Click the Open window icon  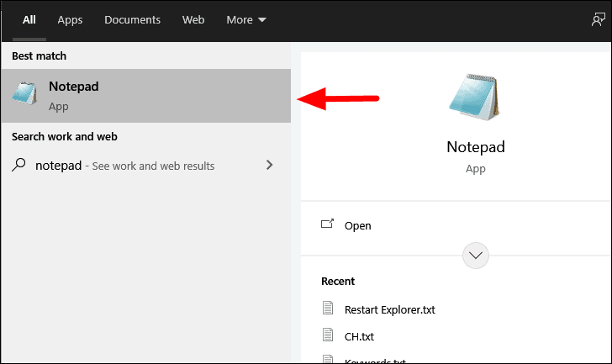[328, 224]
